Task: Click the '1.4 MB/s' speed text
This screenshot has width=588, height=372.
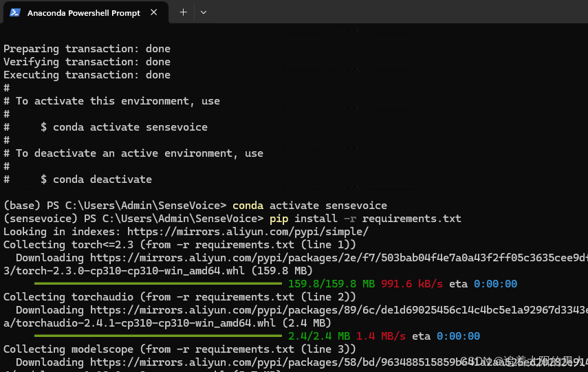Action: tap(381, 336)
